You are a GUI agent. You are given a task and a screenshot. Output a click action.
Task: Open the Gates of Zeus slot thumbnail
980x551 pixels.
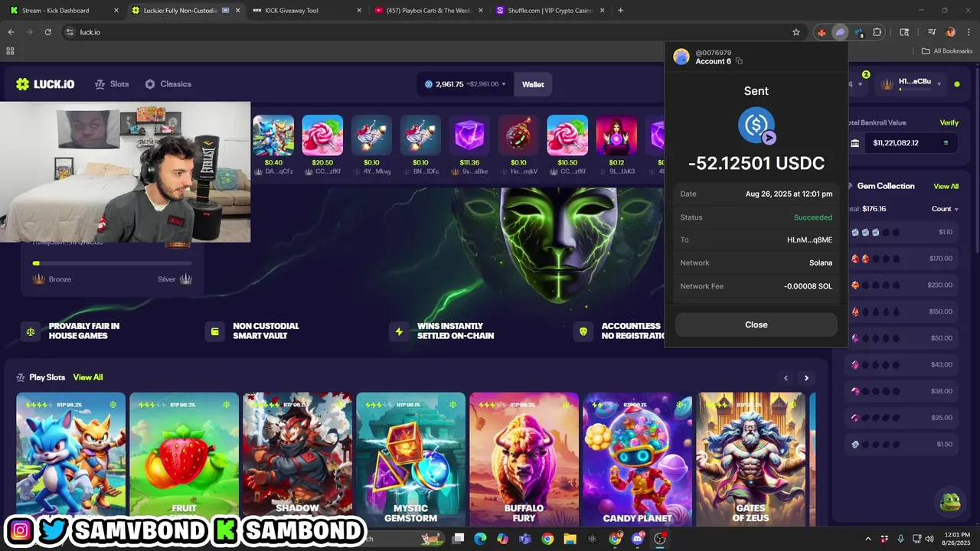750,459
